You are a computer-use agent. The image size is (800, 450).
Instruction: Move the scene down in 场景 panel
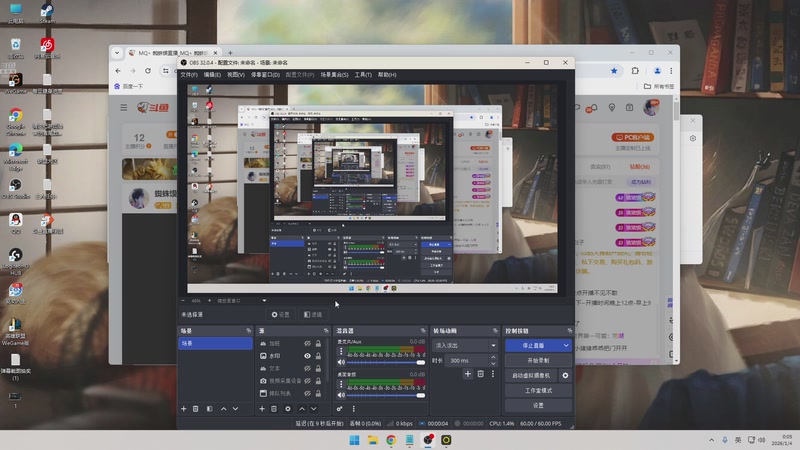point(235,409)
